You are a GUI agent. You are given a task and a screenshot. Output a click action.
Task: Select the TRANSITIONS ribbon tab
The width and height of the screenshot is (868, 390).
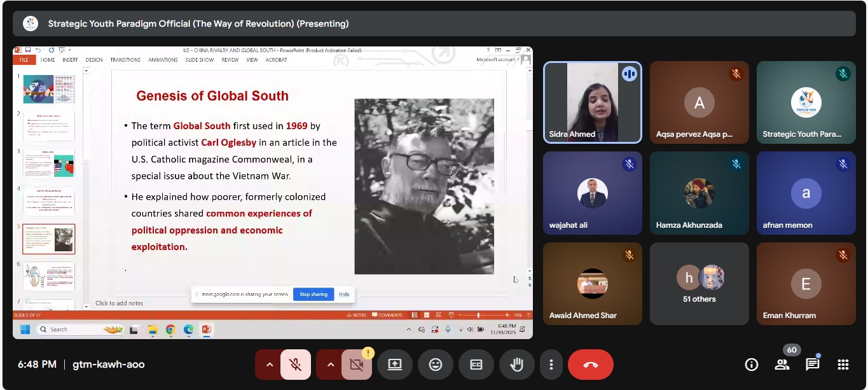(125, 60)
